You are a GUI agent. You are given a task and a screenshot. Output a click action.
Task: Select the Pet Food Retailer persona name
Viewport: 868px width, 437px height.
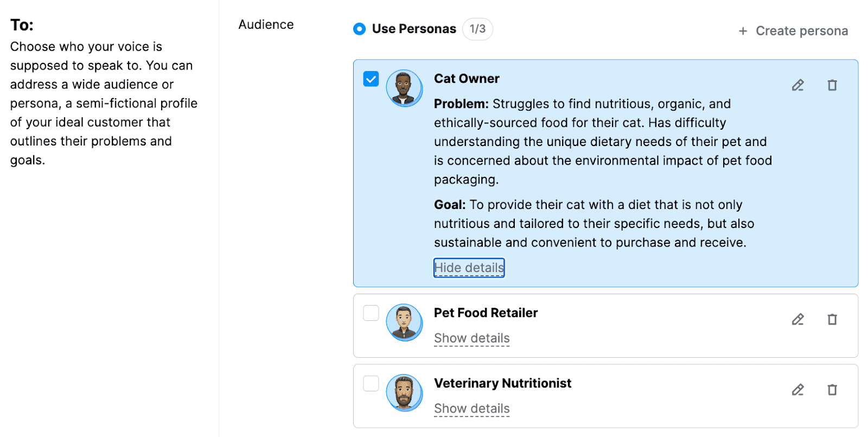pyautogui.click(x=486, y=313)
